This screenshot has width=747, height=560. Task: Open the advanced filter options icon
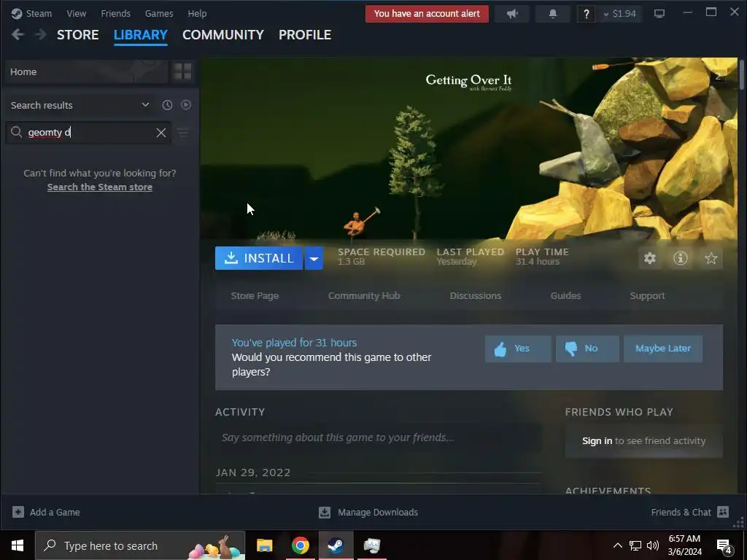click(x=183, y=133)
